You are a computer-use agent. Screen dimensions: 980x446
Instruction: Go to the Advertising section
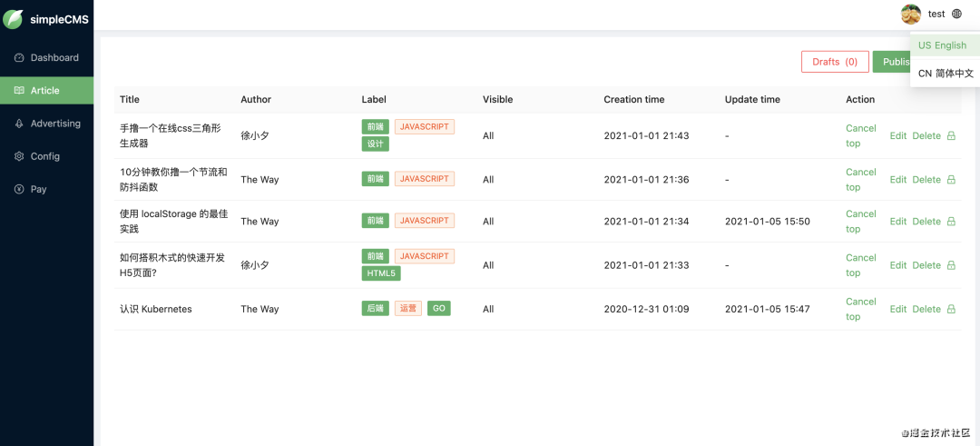[47, 124]
